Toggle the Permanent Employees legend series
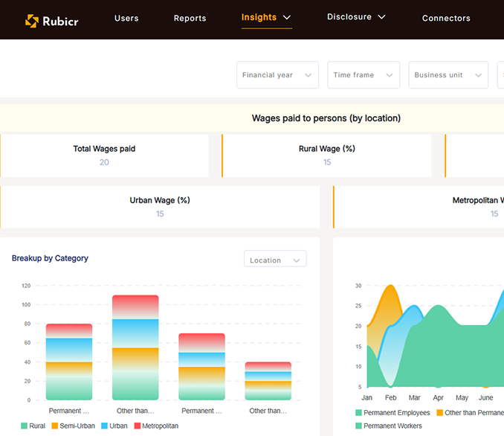Image resolution: width=504 pixels, height=436 pixels. click(392, 413)
